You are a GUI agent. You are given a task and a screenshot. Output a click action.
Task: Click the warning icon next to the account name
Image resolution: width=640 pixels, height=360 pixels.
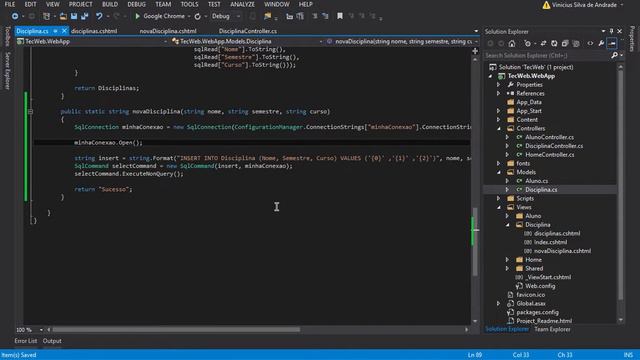[x=546, y=5]
